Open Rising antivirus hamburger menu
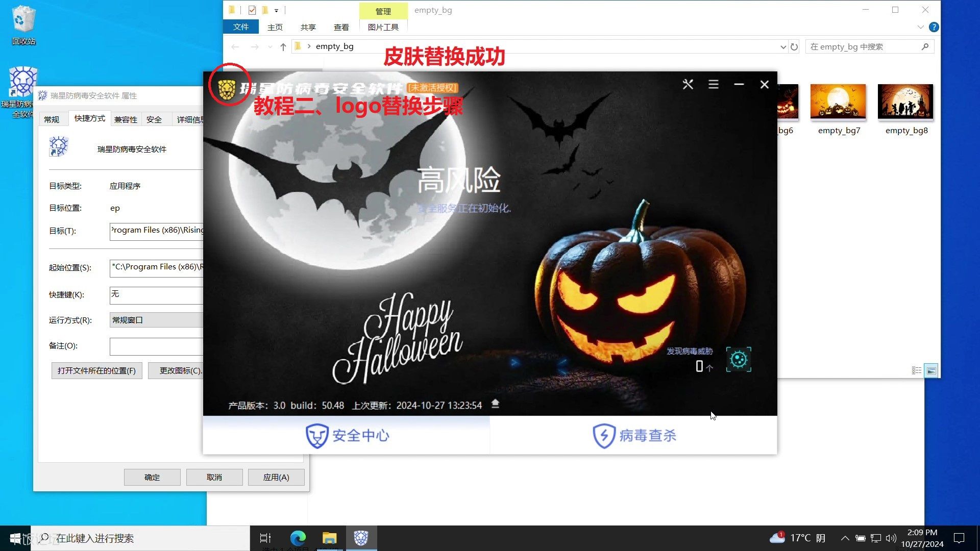 [714, 84]
